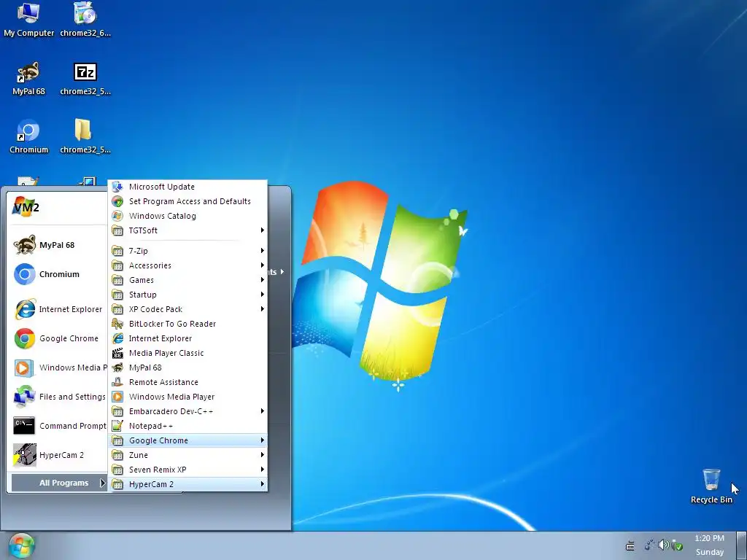The image size is (747, 560).
Task: Expand the Startup program folder
Action: [187, 295]
